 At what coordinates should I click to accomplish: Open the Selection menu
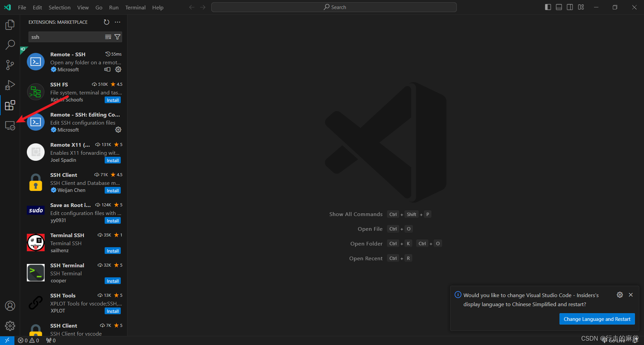59,7
